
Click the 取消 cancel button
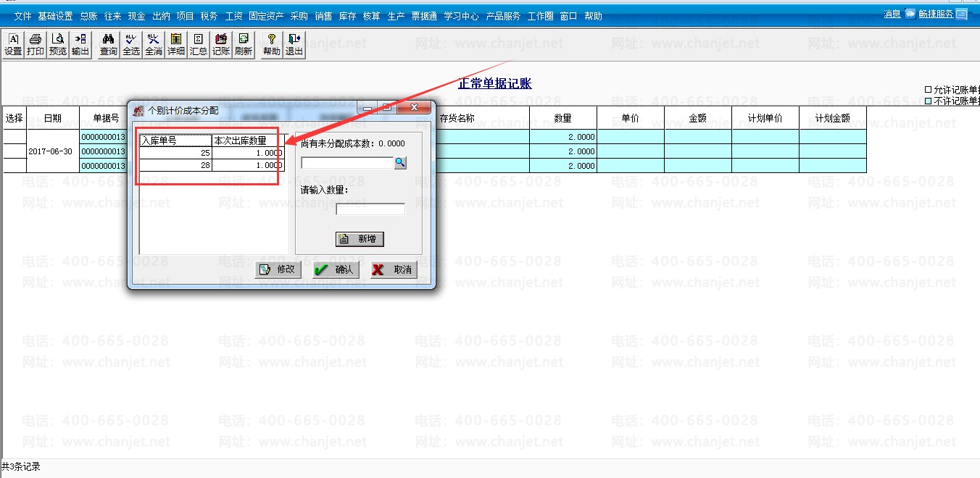click(394, 269)
